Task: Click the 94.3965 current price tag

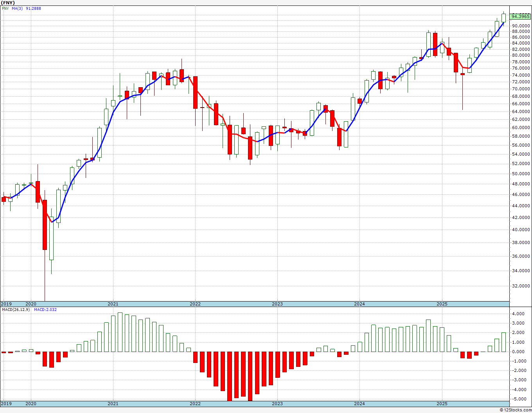Action: click(x=521, y=16)
